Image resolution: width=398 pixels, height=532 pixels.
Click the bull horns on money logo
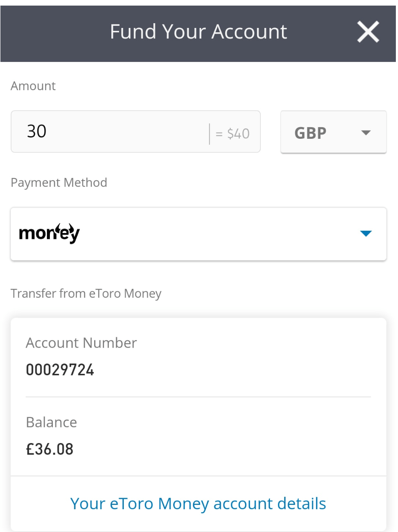click(61, 226)
